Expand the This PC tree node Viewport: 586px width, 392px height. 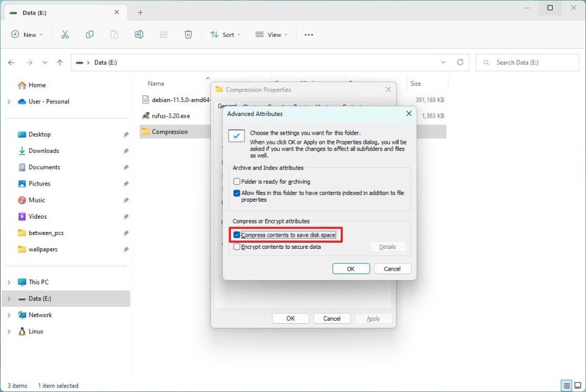(x=9, y=282)
